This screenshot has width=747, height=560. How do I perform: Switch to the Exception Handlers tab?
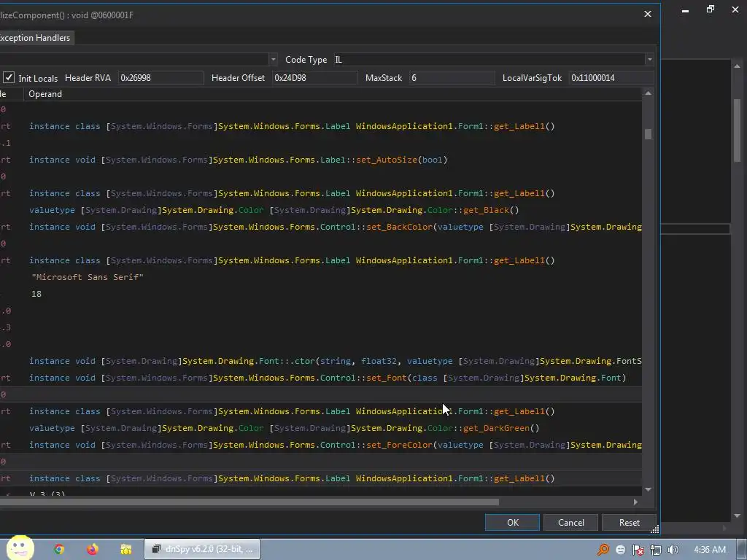click(35, 38)
